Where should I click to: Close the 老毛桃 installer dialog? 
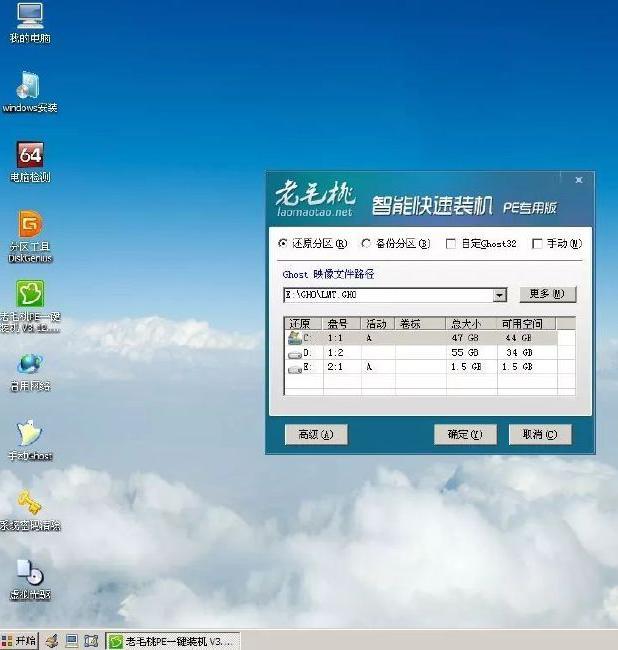(x=579, y=180)
